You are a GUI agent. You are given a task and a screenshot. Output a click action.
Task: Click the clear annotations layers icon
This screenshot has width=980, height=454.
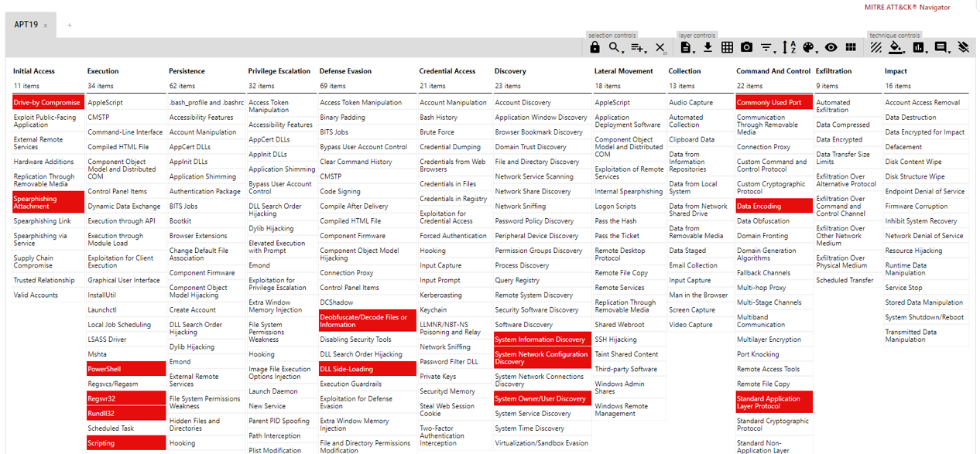pos(964,48)
